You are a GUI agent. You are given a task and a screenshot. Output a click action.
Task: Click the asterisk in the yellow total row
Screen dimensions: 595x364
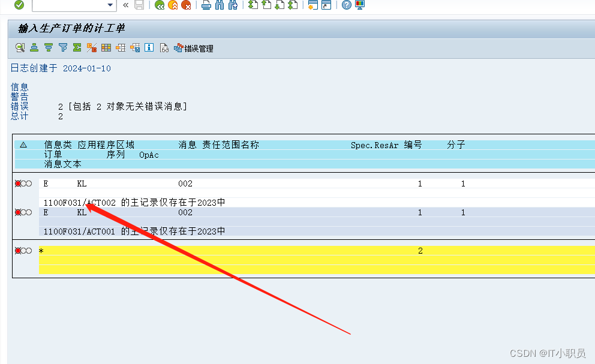(x=41, y=251)
